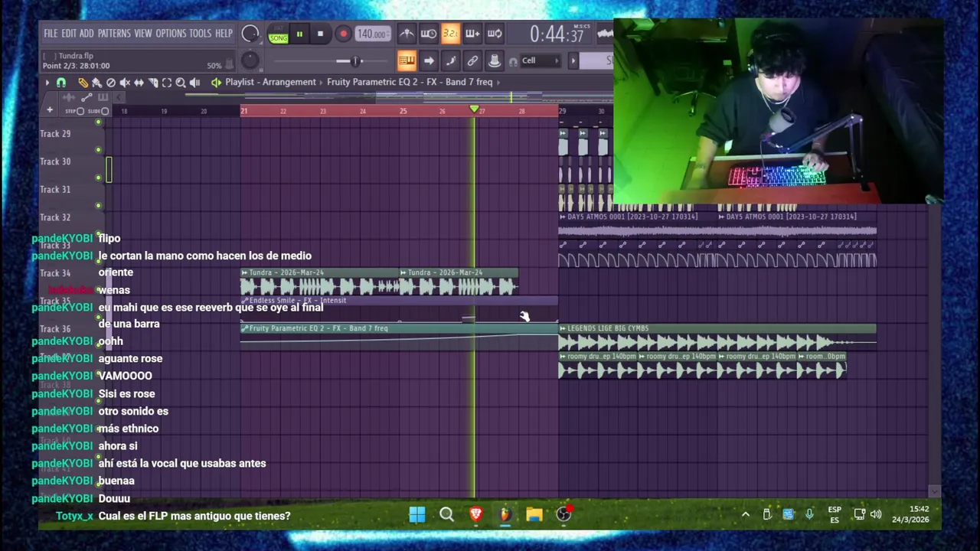Open Brave browser from taskbar
Image resolution: width=980 pixels, height=551 pixels.
tap(475, 515)
